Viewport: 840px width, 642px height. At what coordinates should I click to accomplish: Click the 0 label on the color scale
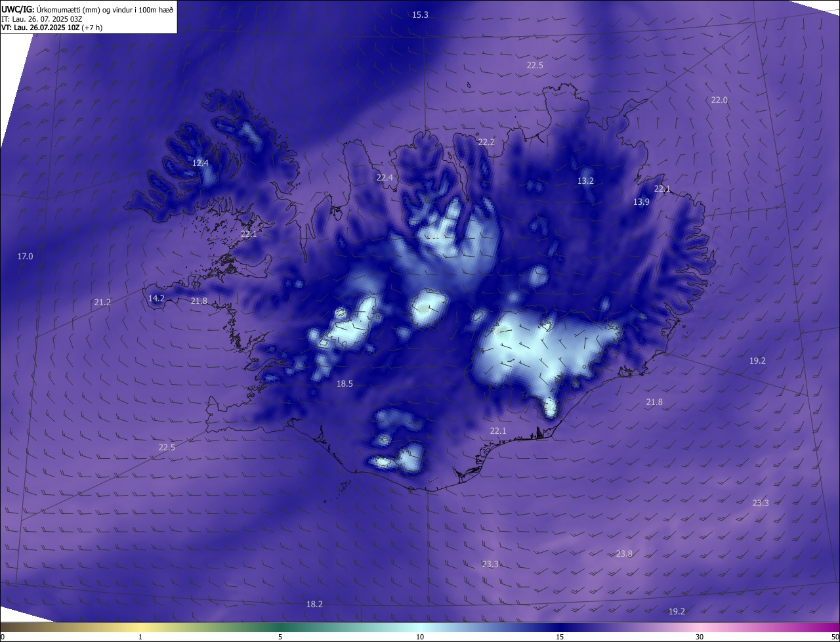(x=3, y=637)
